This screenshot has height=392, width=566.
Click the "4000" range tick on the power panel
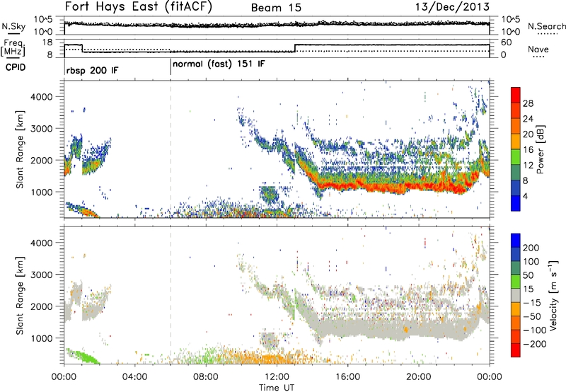pos(42,97)
